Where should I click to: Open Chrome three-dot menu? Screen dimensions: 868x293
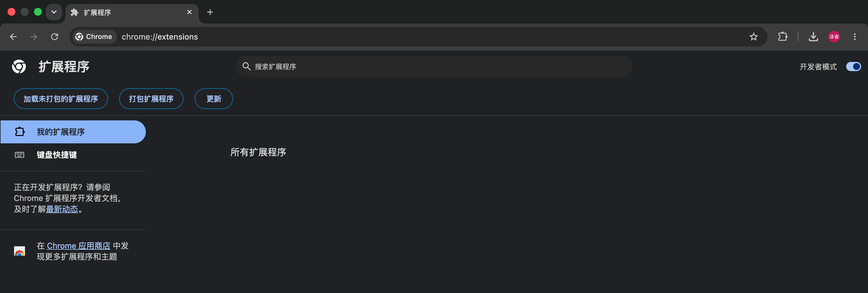855,37
